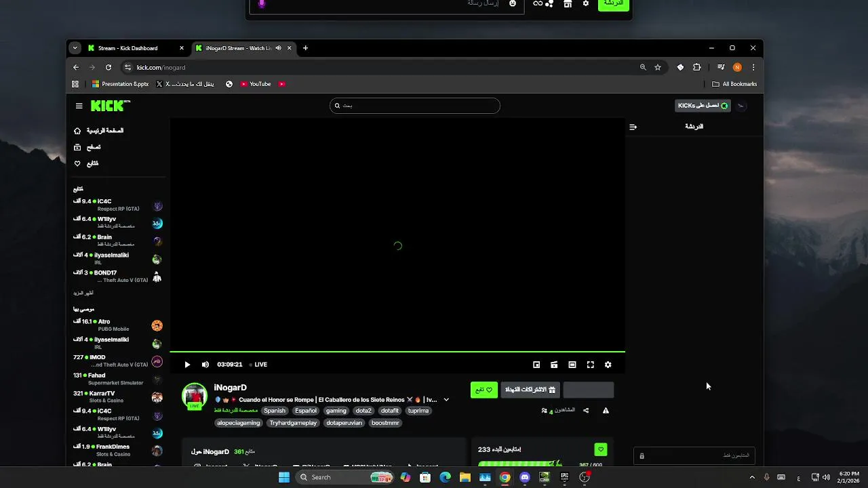Viewport: 868px width, 488px height.
Task: Collapse the chat panel arrow
Action: (633, 127)
